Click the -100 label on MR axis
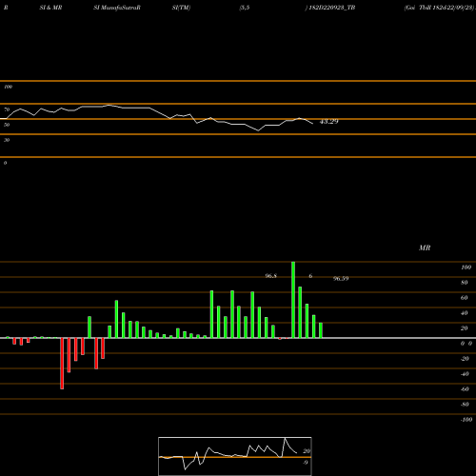 466,420
